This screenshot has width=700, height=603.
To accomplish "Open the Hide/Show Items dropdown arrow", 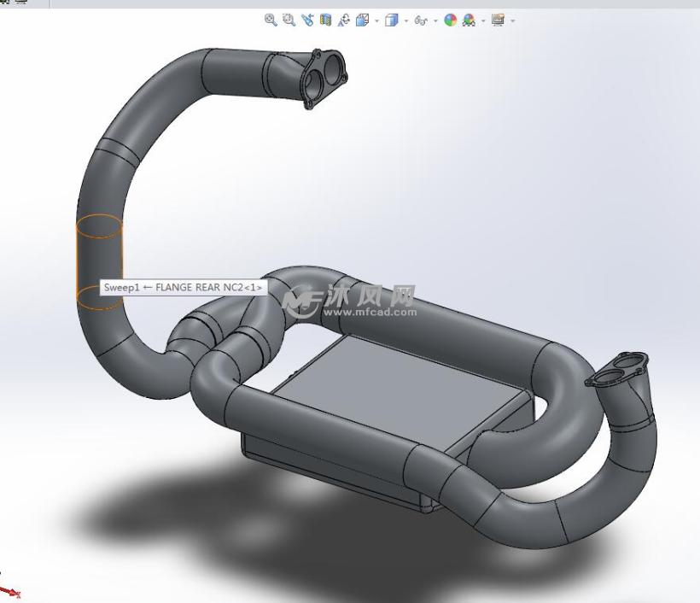I will pyautogui.click(x=435, y=19).
